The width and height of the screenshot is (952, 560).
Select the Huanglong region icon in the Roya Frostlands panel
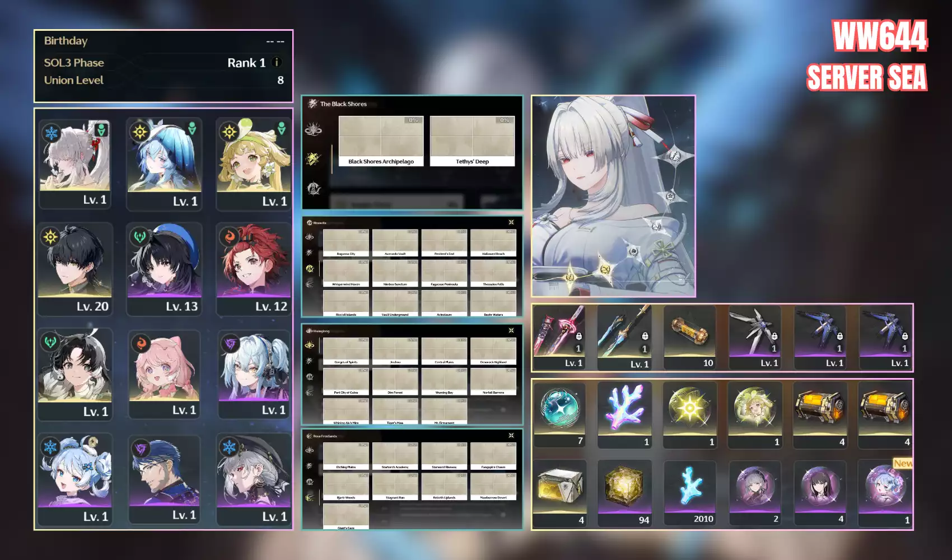(x=310, y=450)
